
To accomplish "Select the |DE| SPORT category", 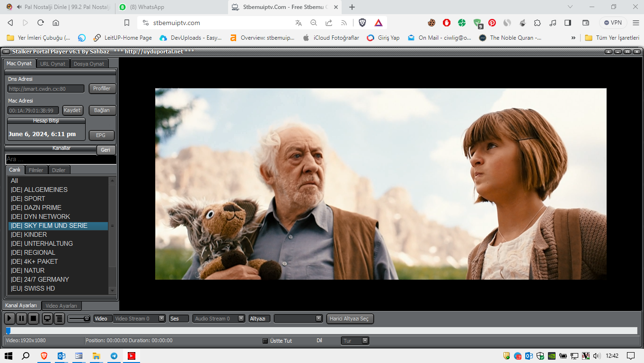I will coord(58,199).
